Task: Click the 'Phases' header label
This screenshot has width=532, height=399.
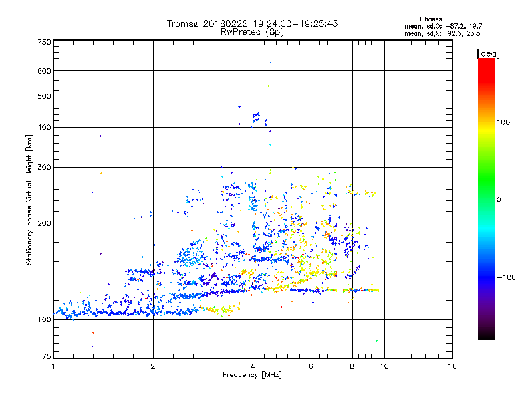Action: (430, 19)
